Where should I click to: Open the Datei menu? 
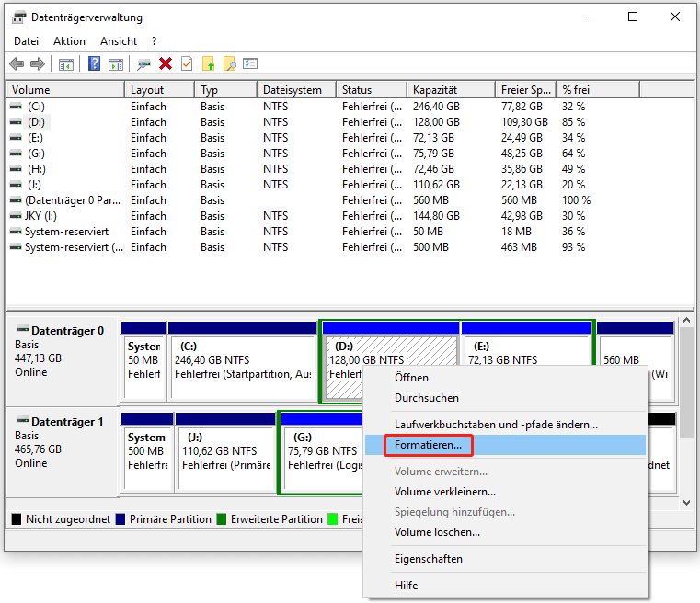point(27,41)
